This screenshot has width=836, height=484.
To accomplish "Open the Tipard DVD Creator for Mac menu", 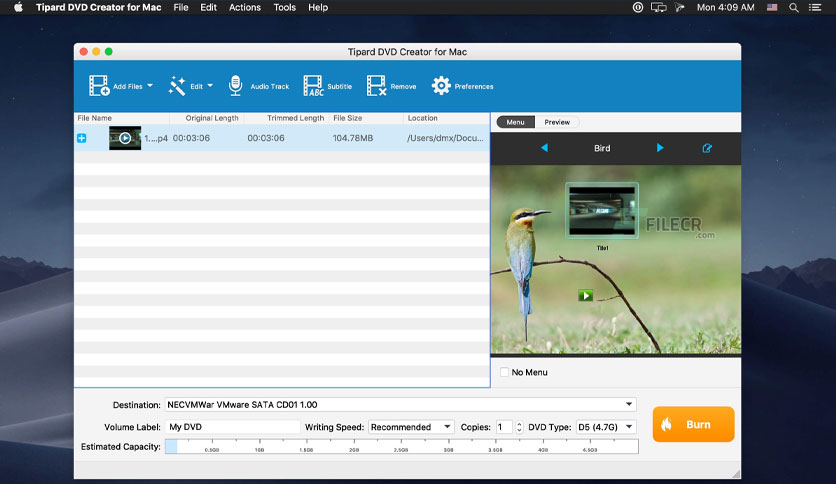I will 99,7.
